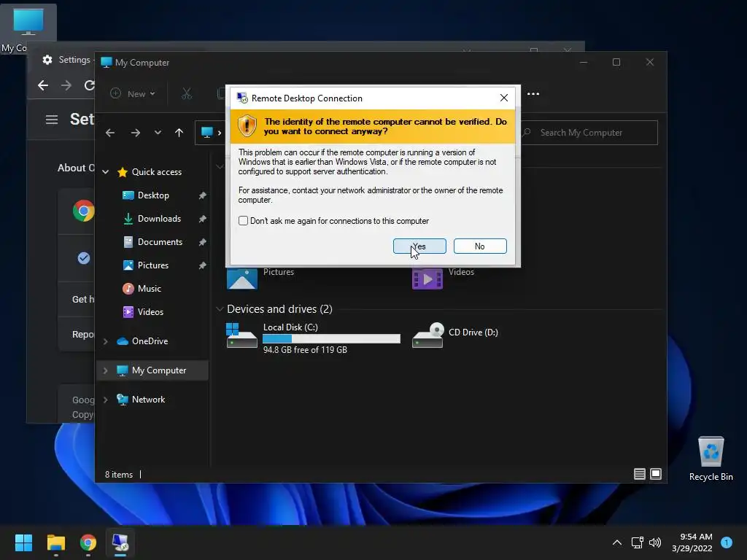Click the File Explorer address bar icon
This screenshot has height=560, width=747.
[206, 133]
